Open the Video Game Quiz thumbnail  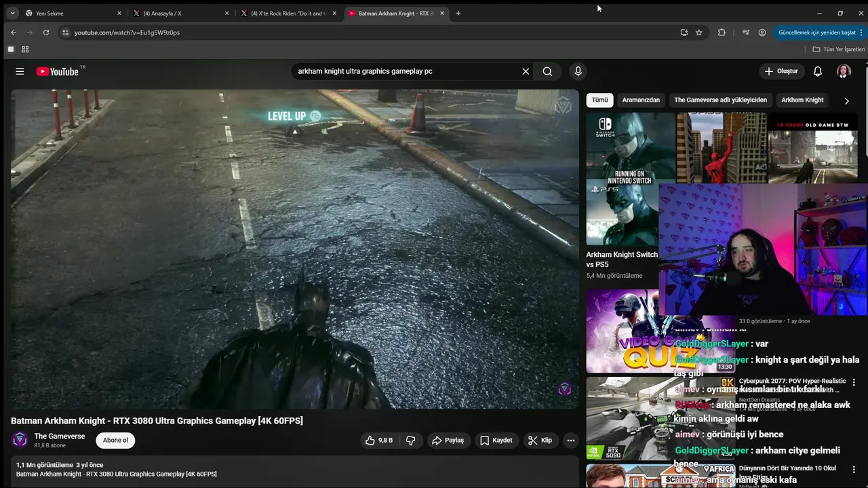tap(629, 331)
